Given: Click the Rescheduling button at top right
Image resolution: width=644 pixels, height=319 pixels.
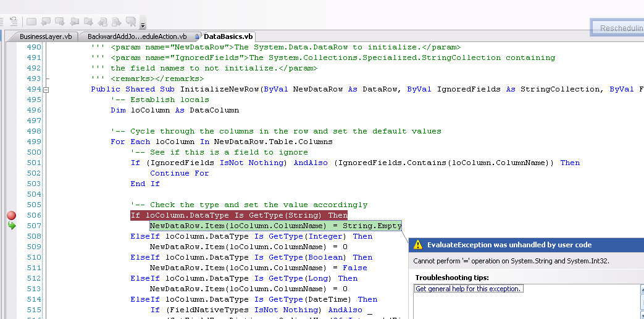Looking at the screenshot, I should click(x=616, y=28).
